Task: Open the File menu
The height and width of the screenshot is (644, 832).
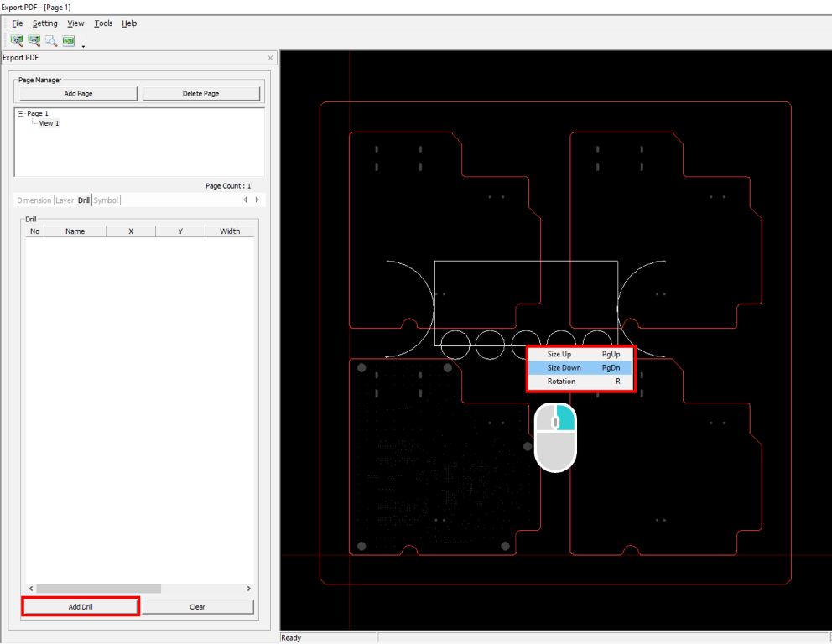Action: click(18, 23)
